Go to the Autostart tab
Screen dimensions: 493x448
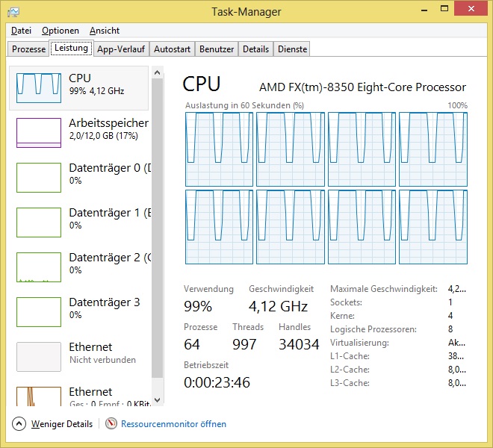[x=172, y=49]
